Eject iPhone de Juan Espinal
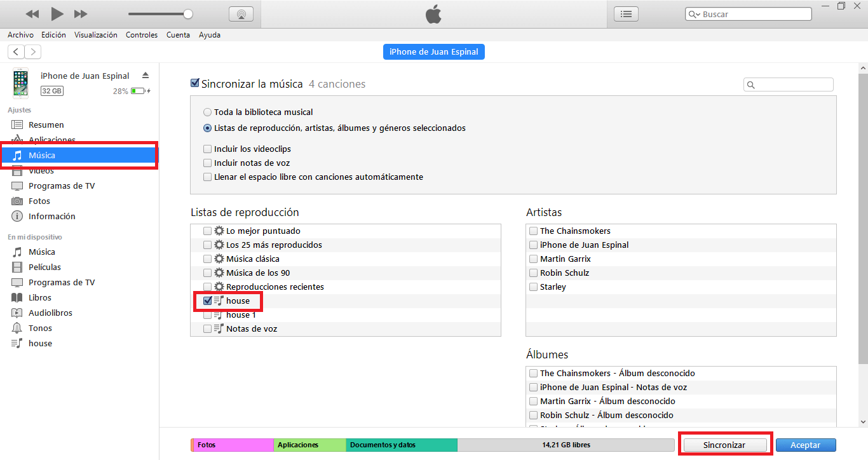 point(146,75)
